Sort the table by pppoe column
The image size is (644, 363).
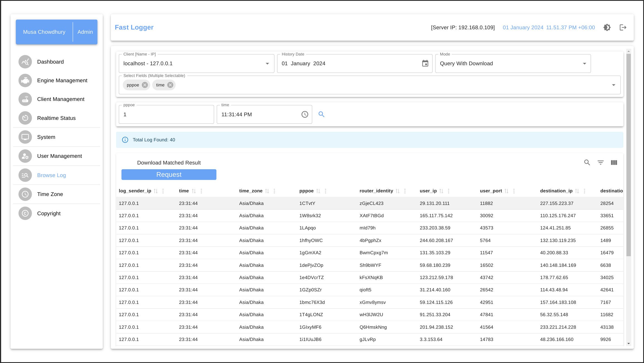318,191
